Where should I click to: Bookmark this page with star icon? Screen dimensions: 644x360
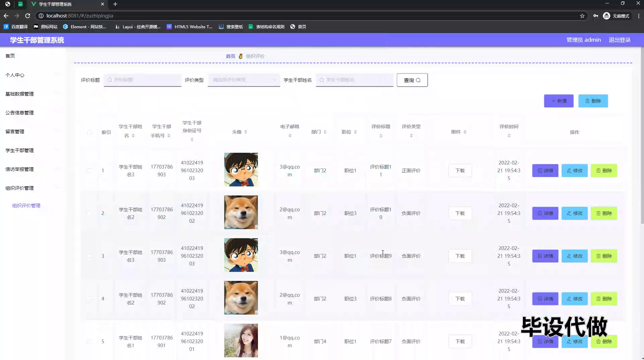point(582,16)
